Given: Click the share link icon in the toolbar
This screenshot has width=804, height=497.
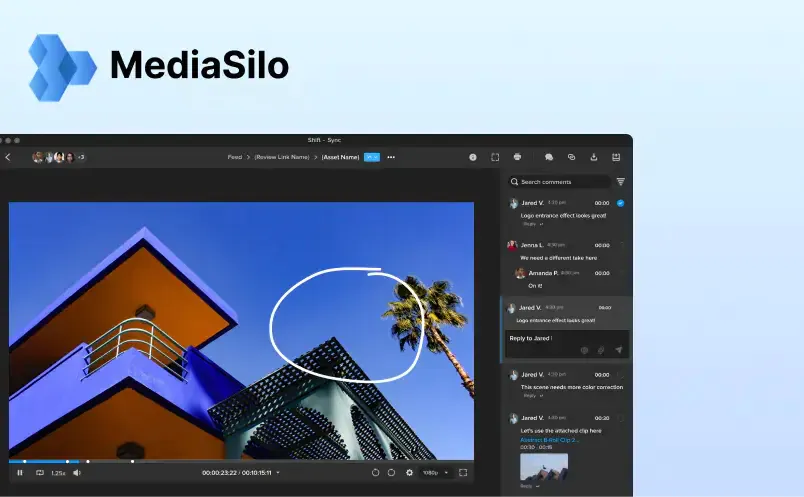Looking at the screenshot, I should [x=571, y=157].
